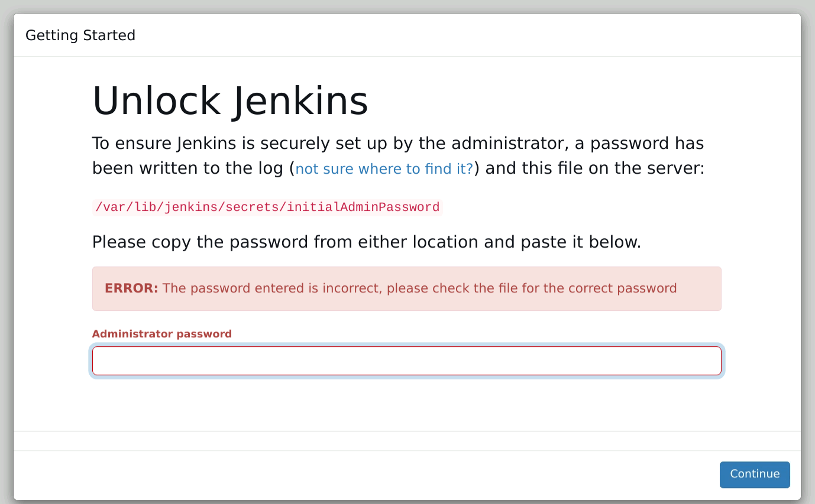Activate the hyperlink about finding the log

[x=384, y=168]
